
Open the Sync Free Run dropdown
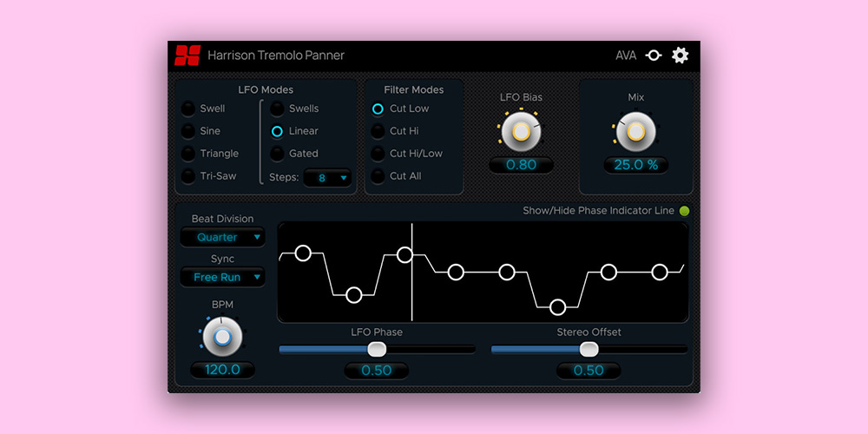click(x=223, y=277)
